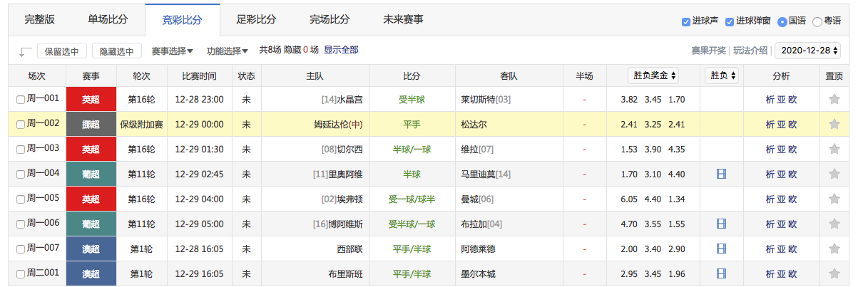Open the 胜负奖金 column dropdown
The height and width of the screenshot is (287, 868).
click(653, 75)
